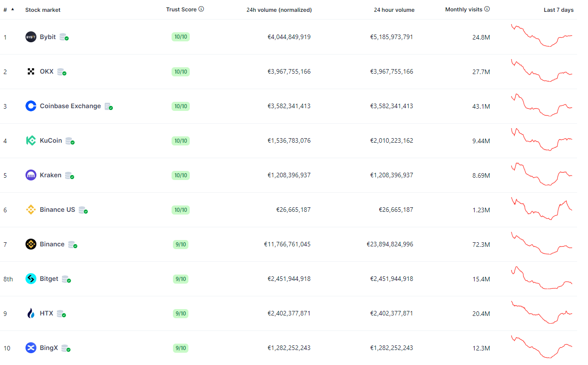Click the 20.4M monthly visits value
Viewport: 588px width, 365px height.
481,314
